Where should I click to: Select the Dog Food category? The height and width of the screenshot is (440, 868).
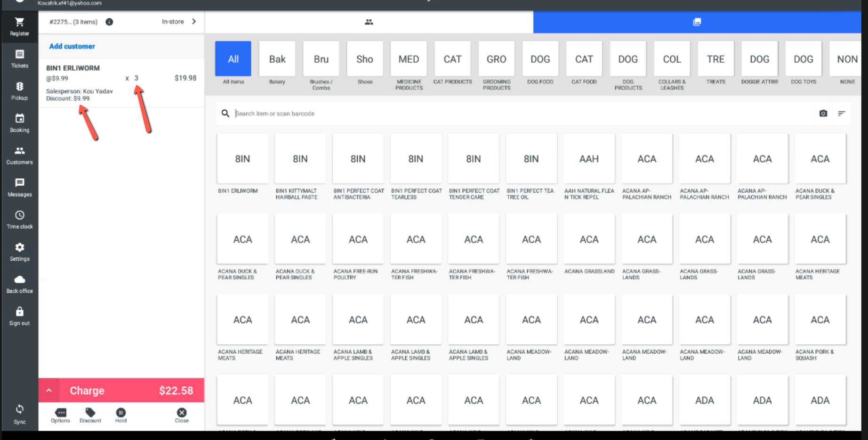(x=540, y=59)
